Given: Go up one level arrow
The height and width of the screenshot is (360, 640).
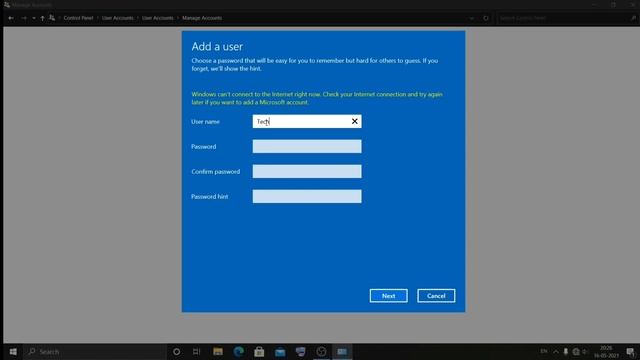Looking at the screenshot, I should (42, 18).
